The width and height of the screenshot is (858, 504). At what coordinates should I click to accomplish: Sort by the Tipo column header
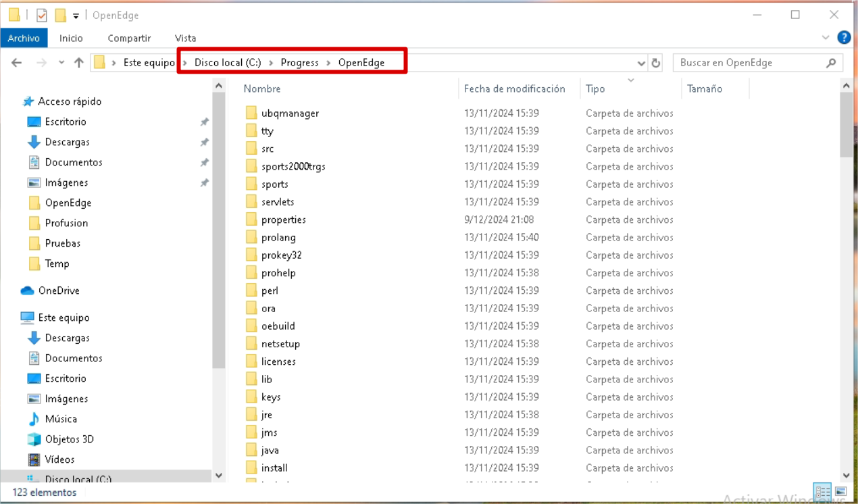point(595,89)
